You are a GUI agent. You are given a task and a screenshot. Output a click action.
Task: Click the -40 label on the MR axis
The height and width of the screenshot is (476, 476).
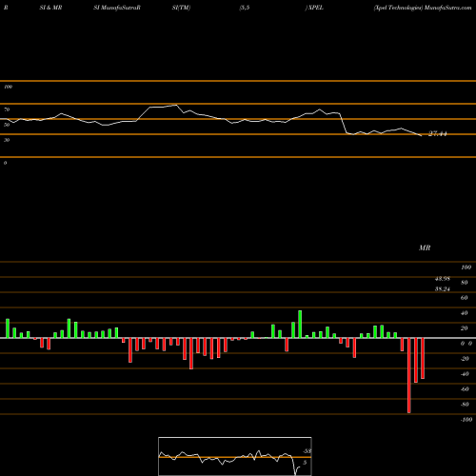(465, 374)
